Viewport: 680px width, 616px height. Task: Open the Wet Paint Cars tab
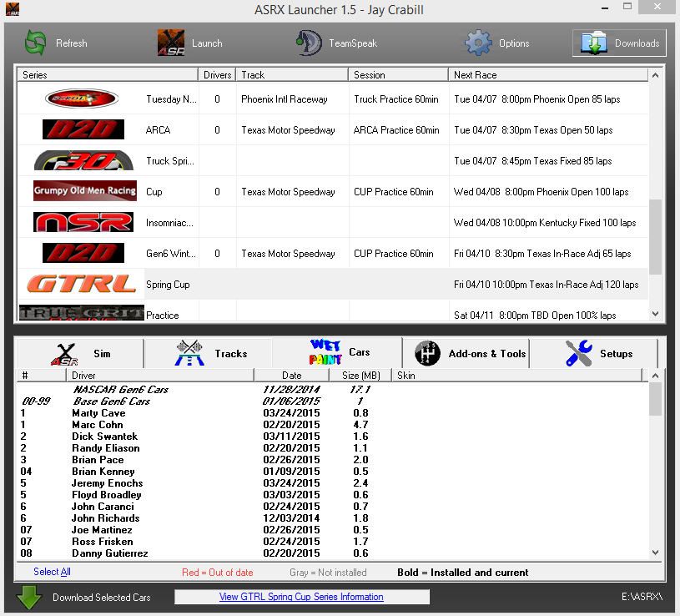click(336, 352)
